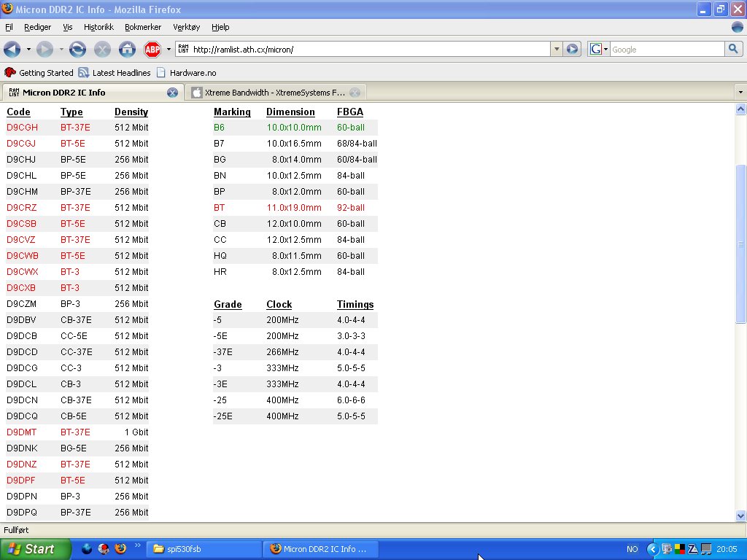Image resolution: width=747 pixels, height=560 pixels.
Task: Click the ZoneAlarm tray icon
Action: pos(693,549)
